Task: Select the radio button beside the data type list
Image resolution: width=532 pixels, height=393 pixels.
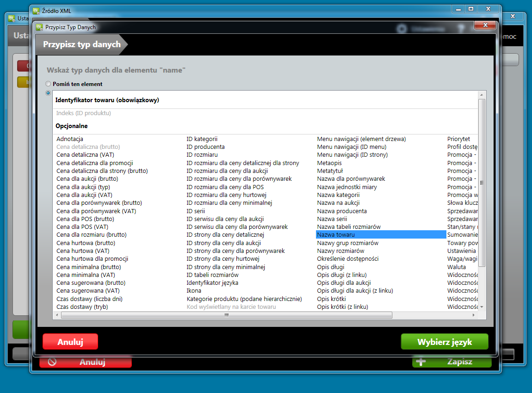Action: pos(48,93)
